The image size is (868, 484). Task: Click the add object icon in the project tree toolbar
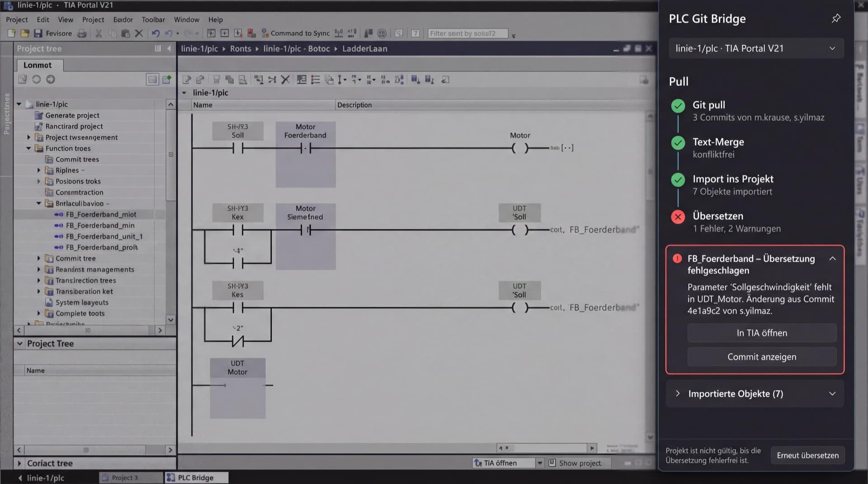click(x=167, y=80)
